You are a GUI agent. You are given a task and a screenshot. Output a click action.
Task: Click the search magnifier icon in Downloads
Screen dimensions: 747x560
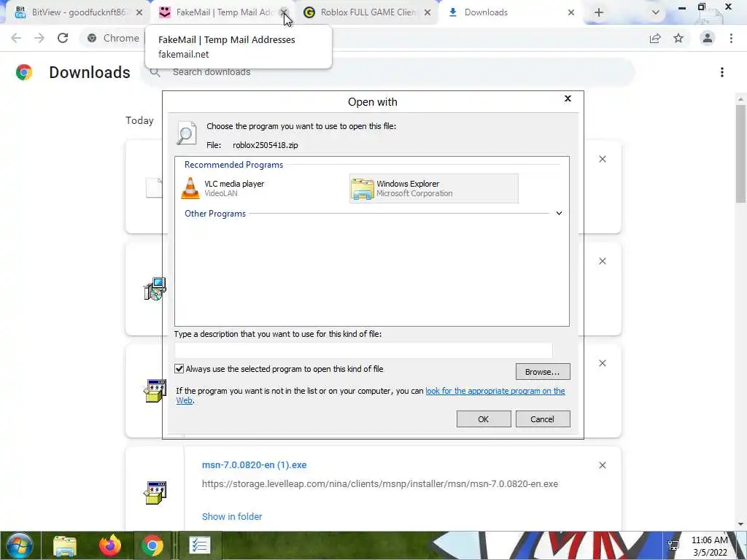(x=155, y=72)
